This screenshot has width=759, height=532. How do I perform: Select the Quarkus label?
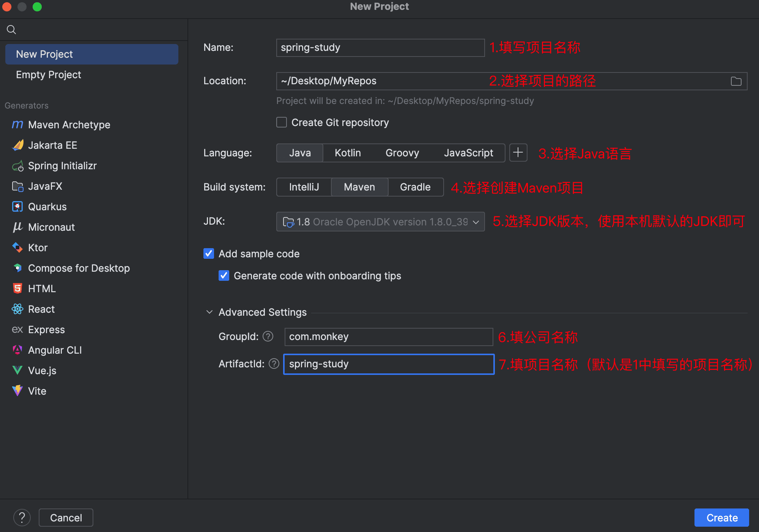tap(47, 207)
